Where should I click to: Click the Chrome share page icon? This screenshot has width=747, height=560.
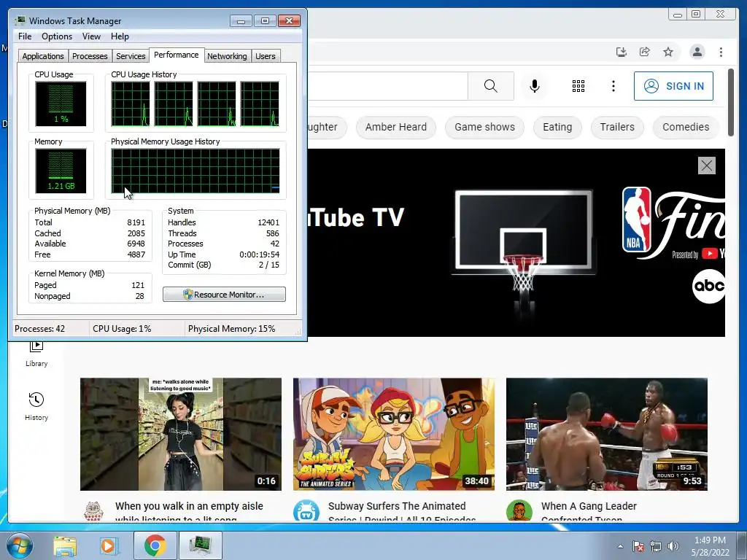pos(645,52)
